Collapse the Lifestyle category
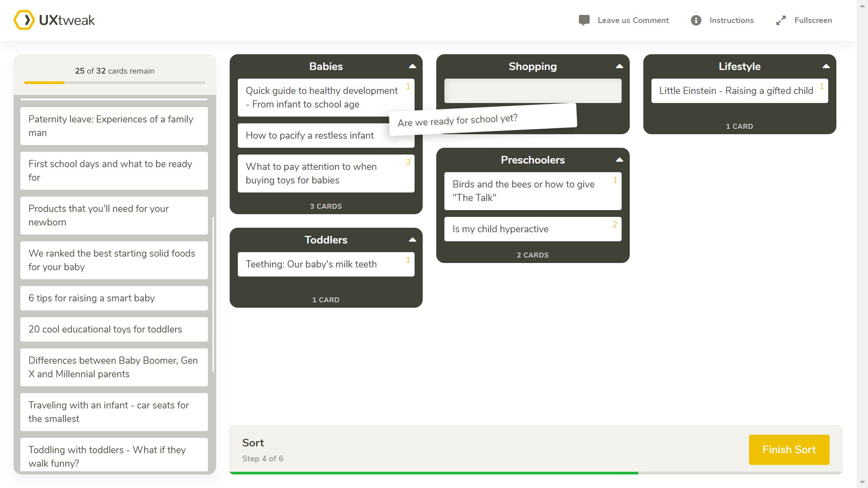 click(x=826, y=66)
